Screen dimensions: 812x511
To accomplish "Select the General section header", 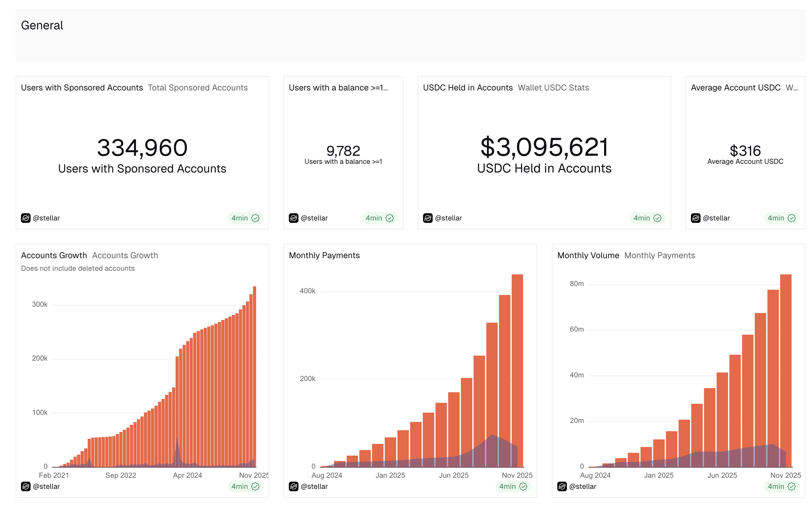I will point(42,25).
